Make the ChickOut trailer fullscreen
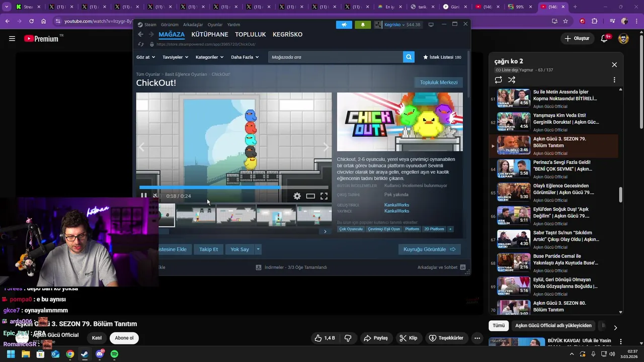The width and height of the screenshot is (644, 362). (324, 196)
